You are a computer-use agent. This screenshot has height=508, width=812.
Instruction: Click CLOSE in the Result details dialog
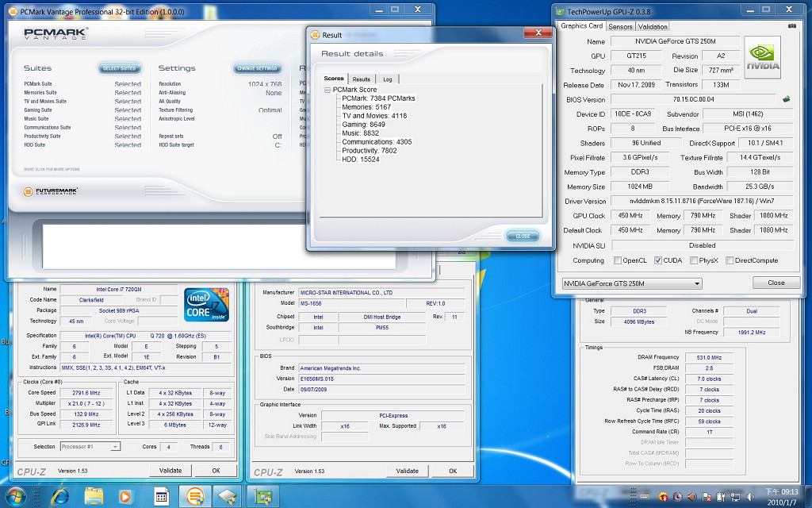click(x=523, y=236)
